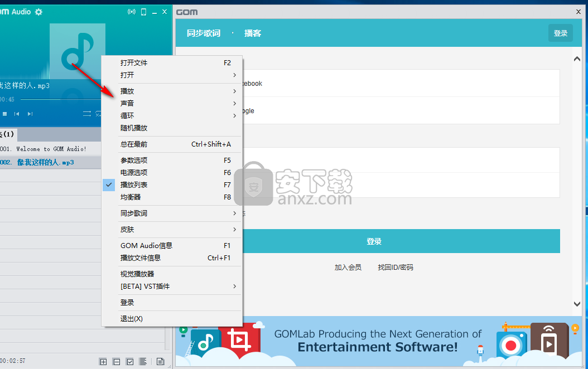Viewport: 588px width, 369px height.
Task: Open GOM Audio settings gear
Action: (38, 12)
